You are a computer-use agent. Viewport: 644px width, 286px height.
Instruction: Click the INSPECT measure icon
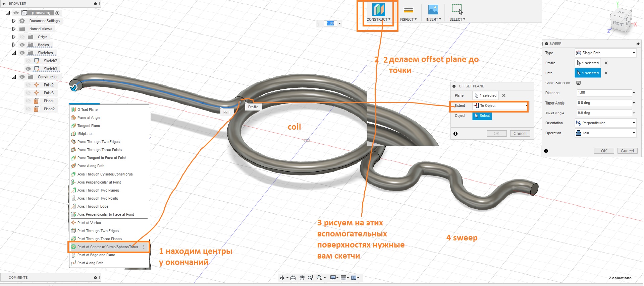tap(408, 10)
